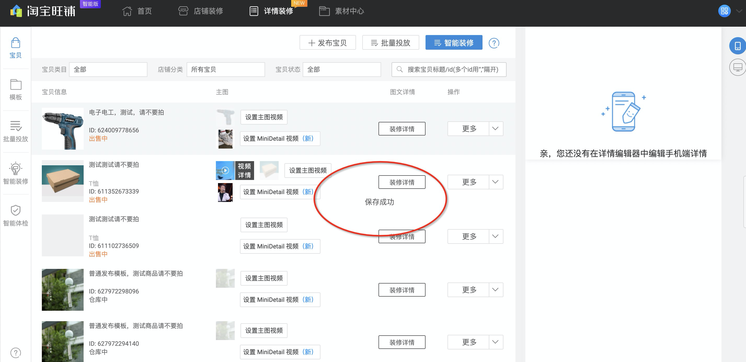The width and height of the screenshot is (746, 362).
Task: Click 装修详情 for ID 611352673339
Action: (x=402, y=182)
